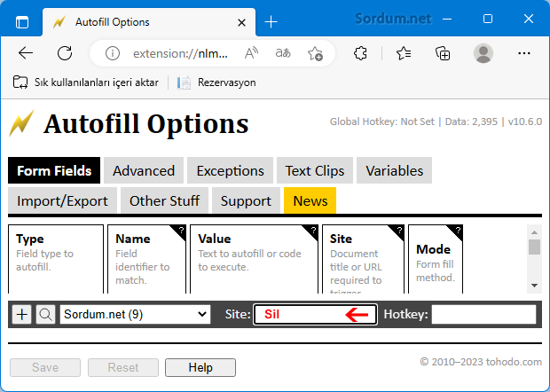
Task: Switch to the Advanced tab
Action: coord(144,170)
